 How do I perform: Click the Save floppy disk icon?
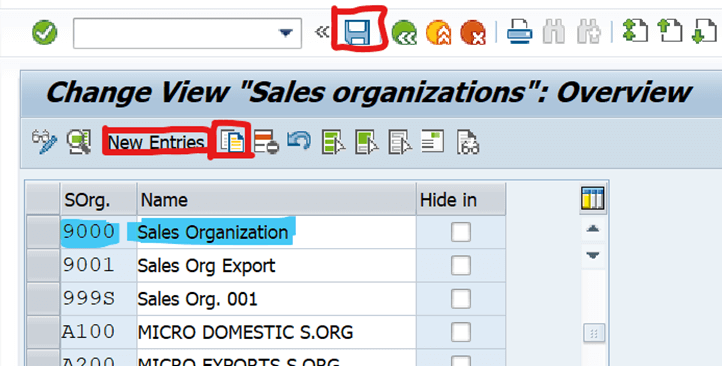click(x=357, y=33)
